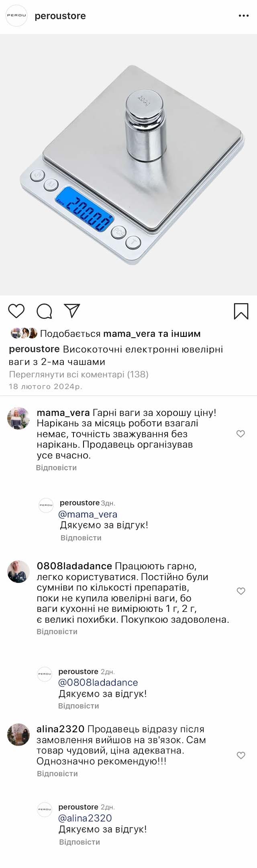Like the peroustore post with heart icon

tap(16, 311)
